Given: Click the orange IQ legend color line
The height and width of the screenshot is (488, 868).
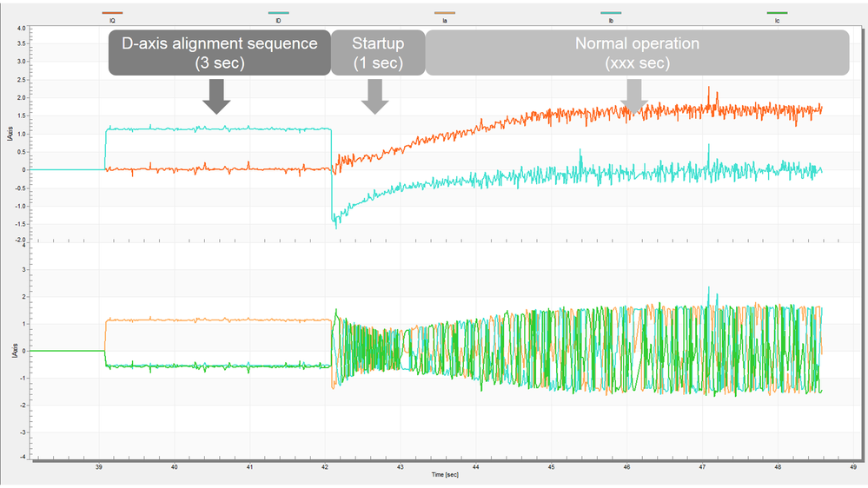Looking at the screenshot, I should click(x=112, y=13).
